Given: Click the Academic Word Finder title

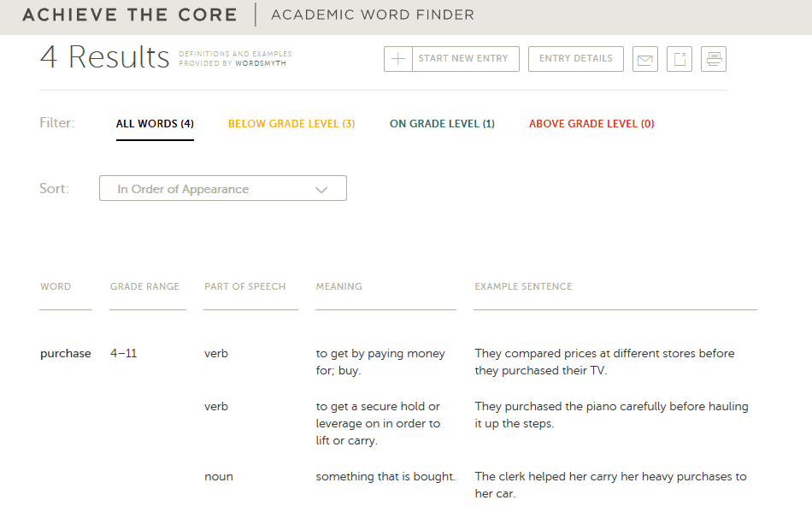Looking at the screenshot, I should click(373, 15).
